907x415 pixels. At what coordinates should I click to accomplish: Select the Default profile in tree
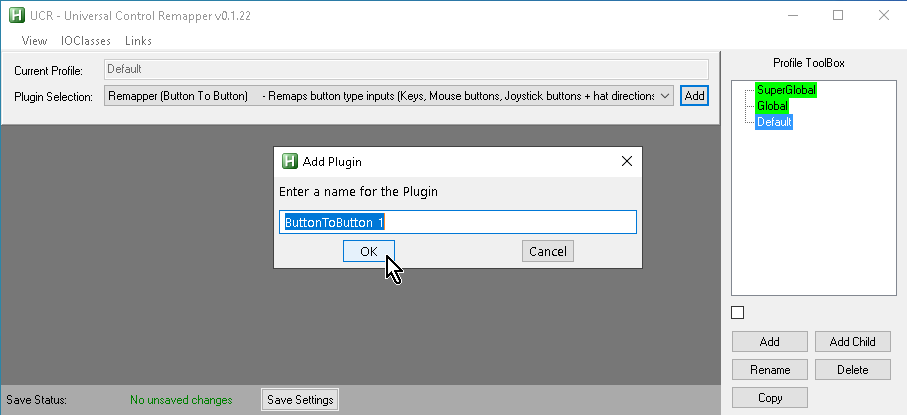pyautogui.click(x=774, y=122)
